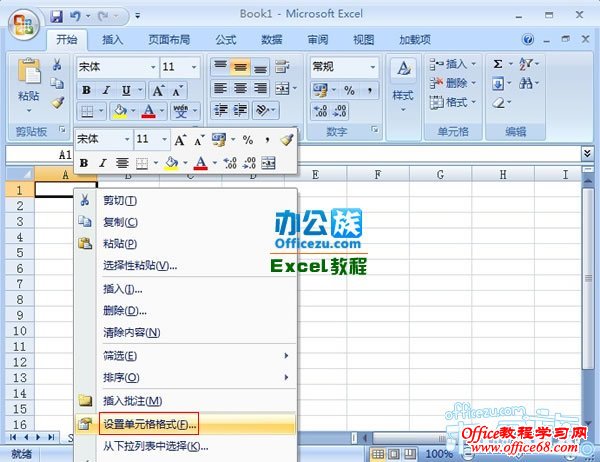The height and width of the screenshot is (462, 600).
Task: Click the large Paste clipboard icon
Action: pos(29,71)
